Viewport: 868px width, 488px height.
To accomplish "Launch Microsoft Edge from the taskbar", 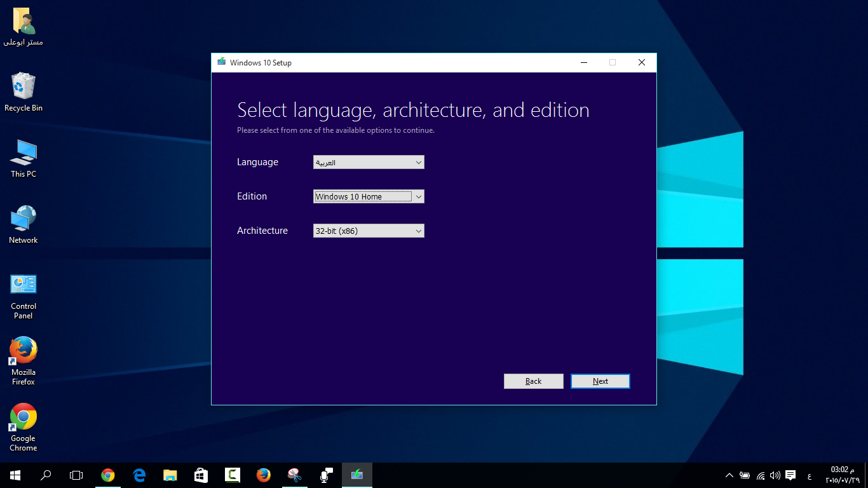I will (139, 475).
